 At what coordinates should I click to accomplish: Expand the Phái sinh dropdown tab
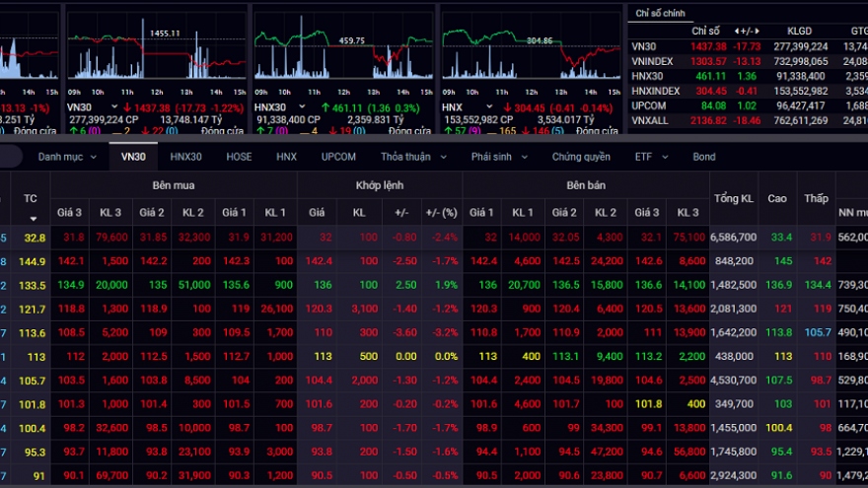coord(499,157)
